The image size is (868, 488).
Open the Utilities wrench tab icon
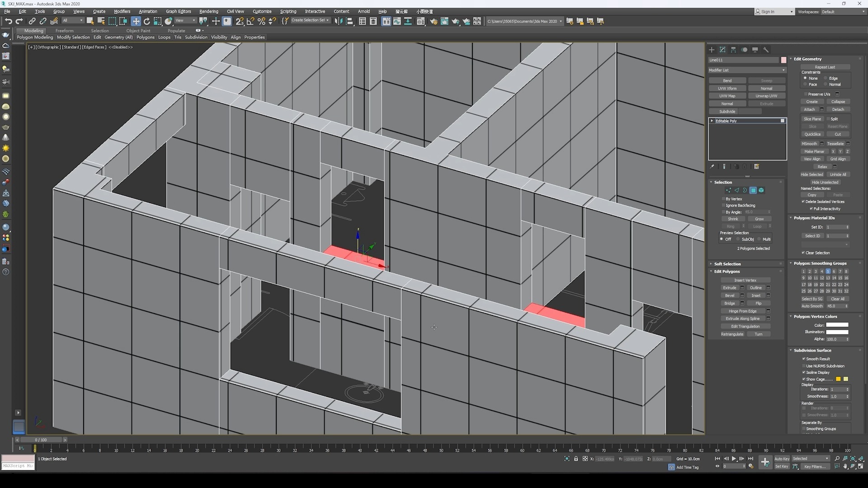[x=766, y=50]
